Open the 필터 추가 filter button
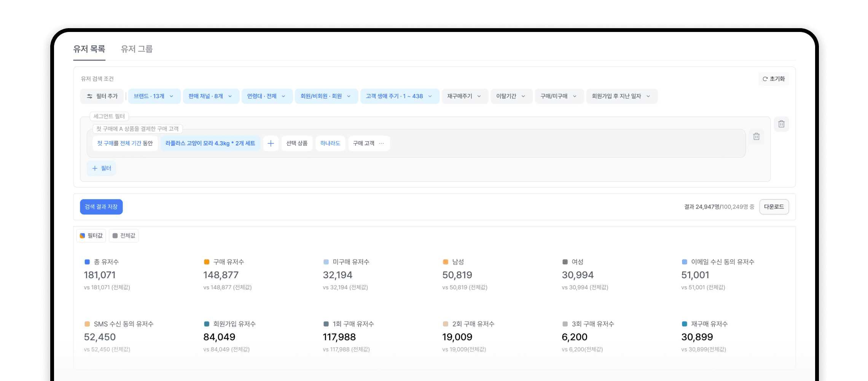The width and height of the screenshot is (868, 381). tap(102, 96)
